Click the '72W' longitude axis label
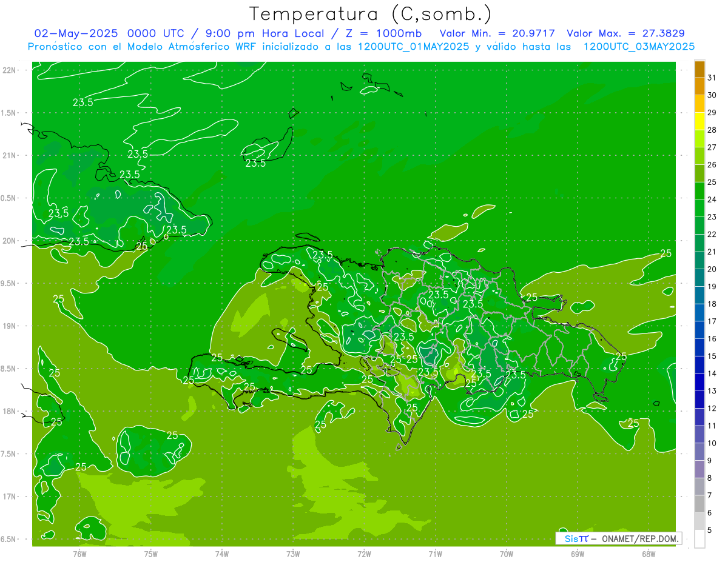The image size is (728, 562). click(x=364, y=554)
